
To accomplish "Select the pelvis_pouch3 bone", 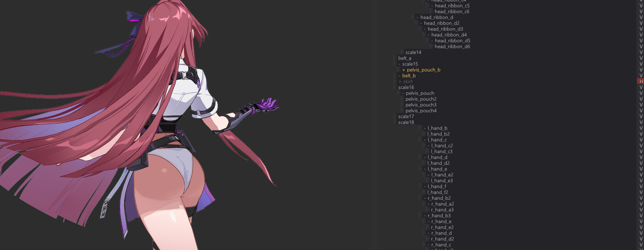I will (x=421, y=105).
